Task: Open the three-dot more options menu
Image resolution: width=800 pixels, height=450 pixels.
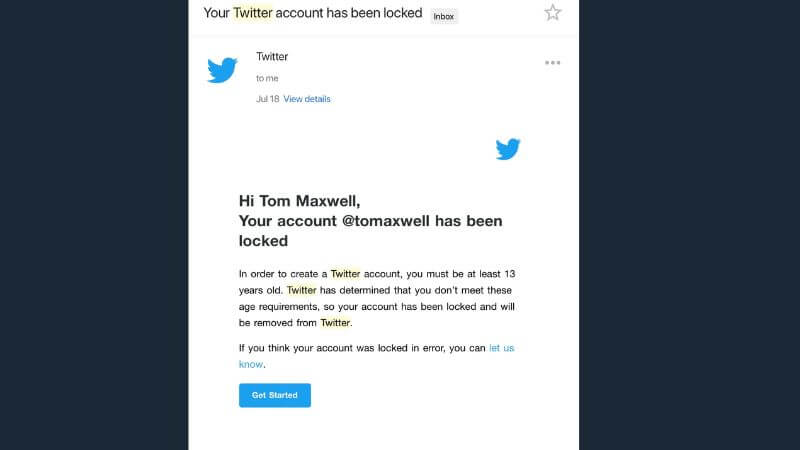Action: click(553, 62)
